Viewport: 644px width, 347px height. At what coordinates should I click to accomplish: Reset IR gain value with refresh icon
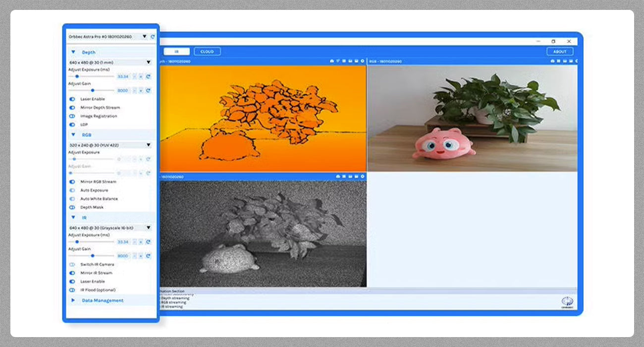148,256
